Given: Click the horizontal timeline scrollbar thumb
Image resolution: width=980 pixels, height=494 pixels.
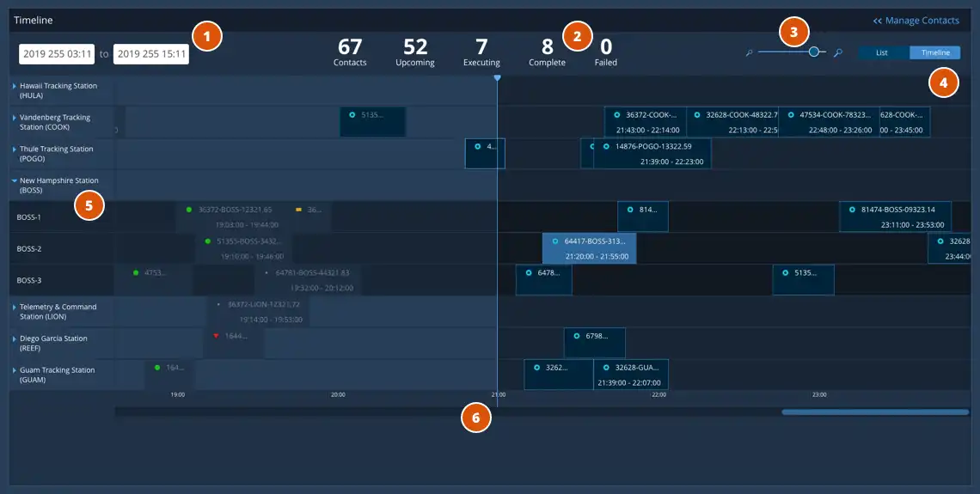Looking at the screenshot, I should (x=875, y=412).
